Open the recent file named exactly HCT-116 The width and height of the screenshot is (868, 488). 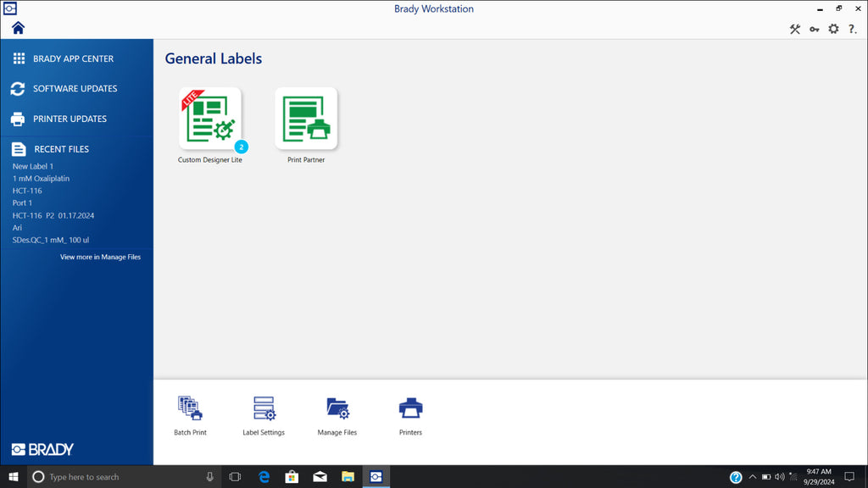(27, 191)
